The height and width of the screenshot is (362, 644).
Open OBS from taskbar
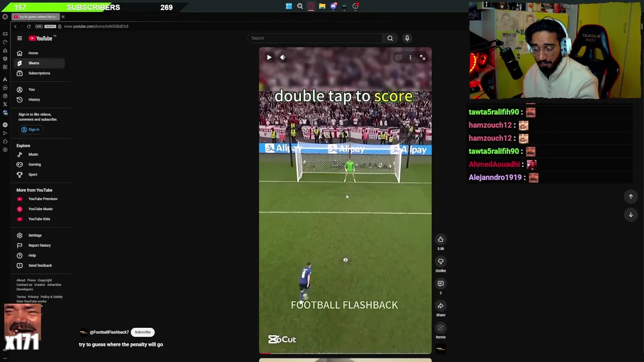click(355, 7)
